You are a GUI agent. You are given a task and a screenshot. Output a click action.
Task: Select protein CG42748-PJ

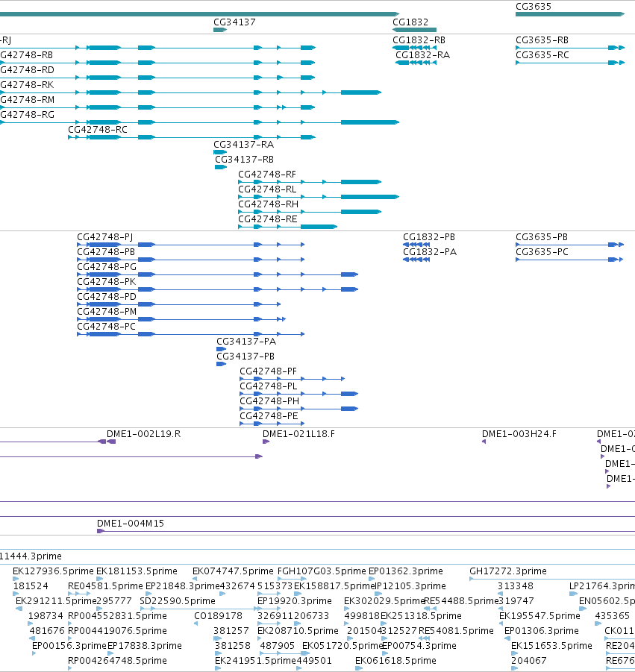point(105,237)
